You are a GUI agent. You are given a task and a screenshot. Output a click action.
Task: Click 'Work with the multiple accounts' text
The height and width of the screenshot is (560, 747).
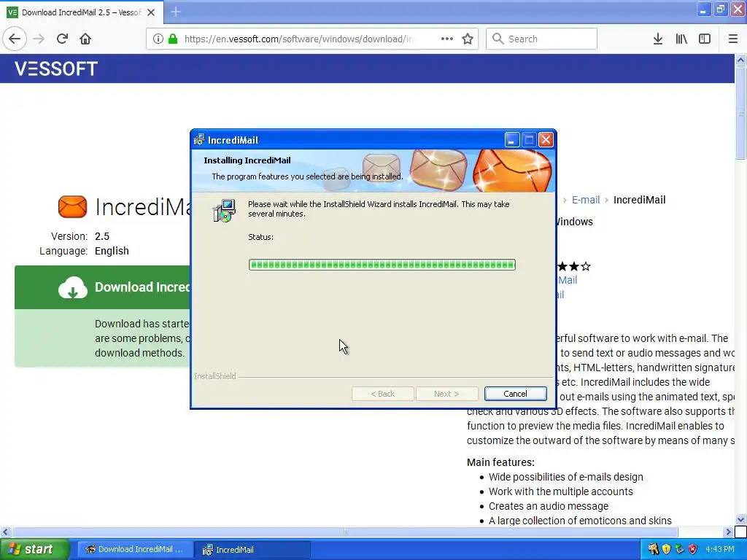[x=561, y=491]
